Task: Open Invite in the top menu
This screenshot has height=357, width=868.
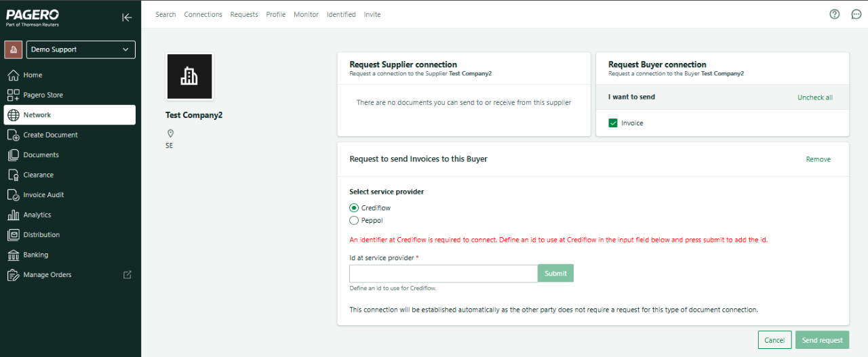Action: coord(372,14)
